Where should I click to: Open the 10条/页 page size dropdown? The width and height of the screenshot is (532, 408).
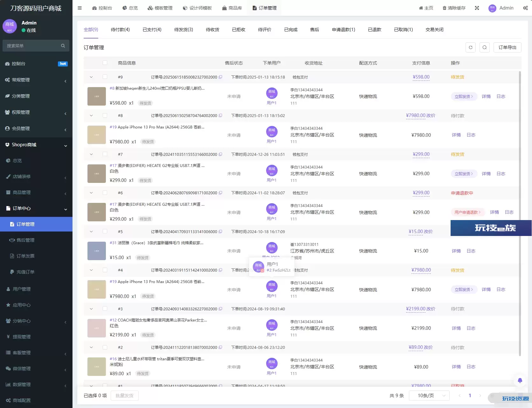tap(429, 396)
